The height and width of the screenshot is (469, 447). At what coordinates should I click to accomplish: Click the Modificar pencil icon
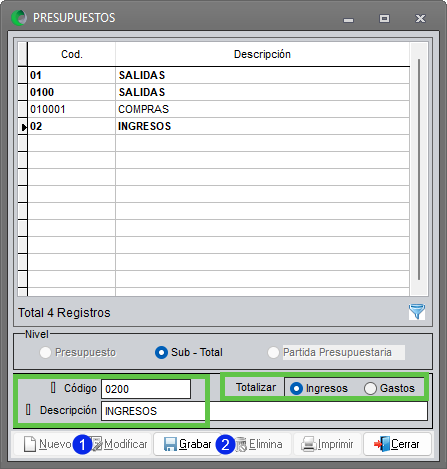[97, 445]
